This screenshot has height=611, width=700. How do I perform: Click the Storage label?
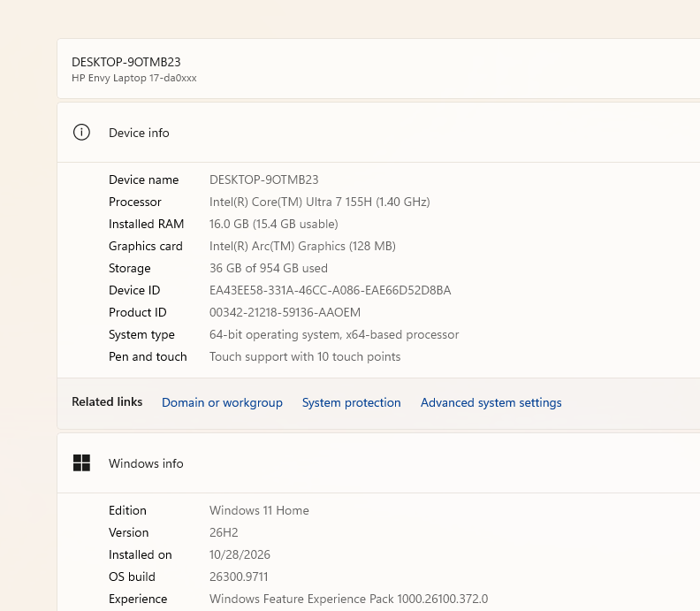pos(129,268)
